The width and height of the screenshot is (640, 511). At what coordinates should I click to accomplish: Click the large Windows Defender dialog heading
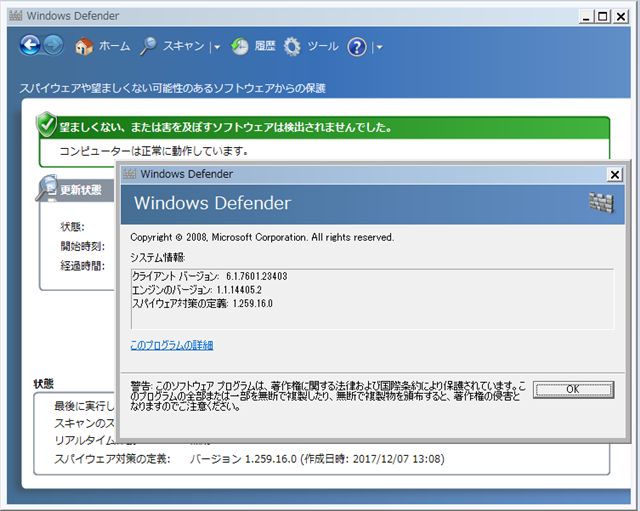pyautogui.click(x=213, y=203)
